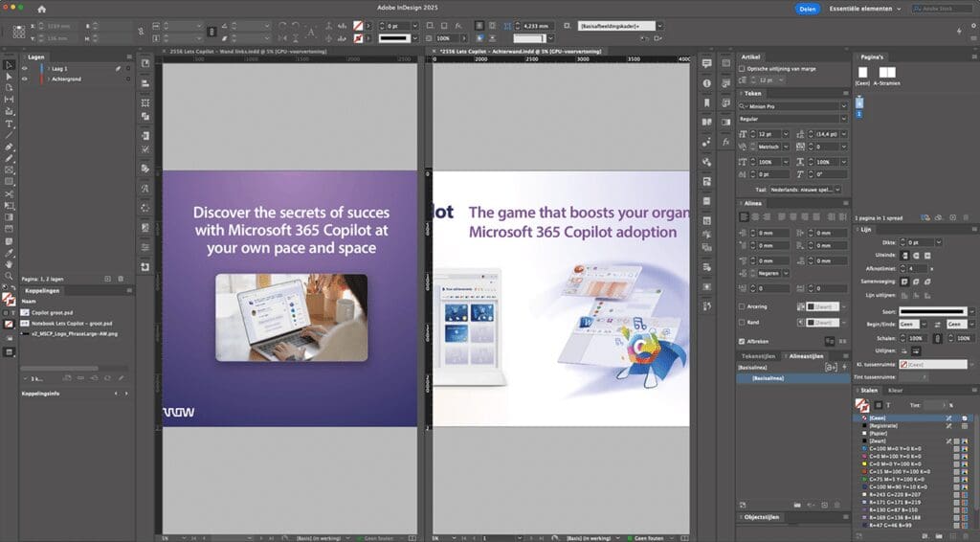980x542 pixels.
Task: Switch to the Tekenstijlen tab
Action: (757, 355)
